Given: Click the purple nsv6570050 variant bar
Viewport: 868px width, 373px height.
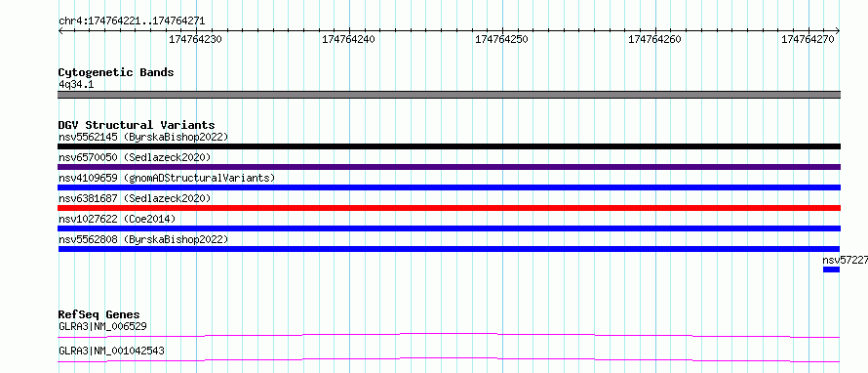Looking at the screenshot, I should (449, 167).
